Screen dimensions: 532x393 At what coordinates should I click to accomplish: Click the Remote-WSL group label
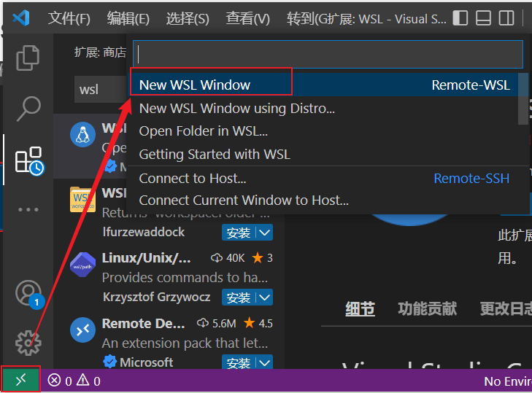471,85
